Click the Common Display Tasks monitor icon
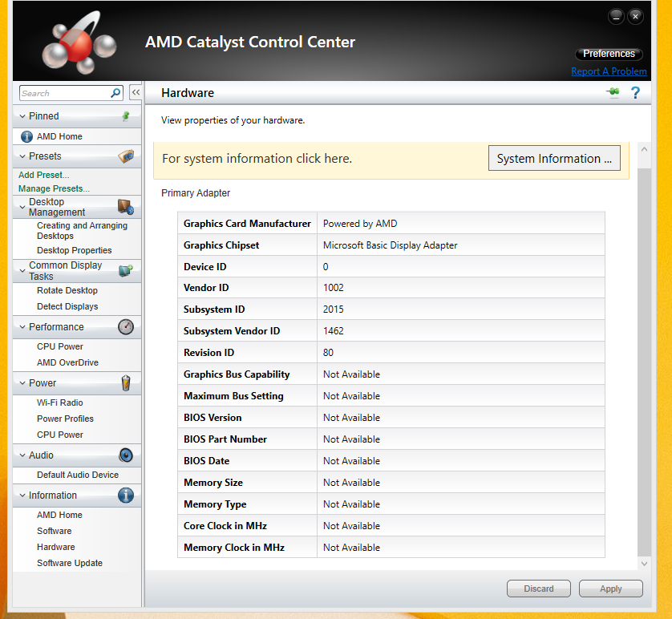Screen dimensions: 672x619 pos(126,271)
